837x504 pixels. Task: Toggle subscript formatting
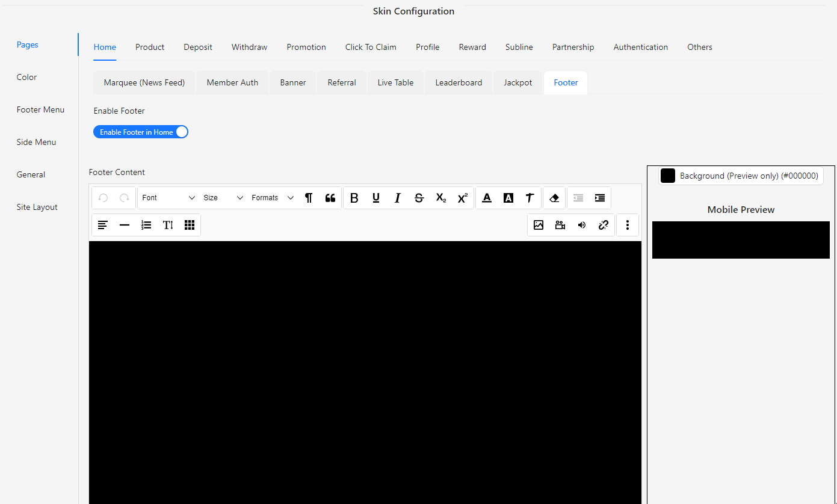pos(440,198)
